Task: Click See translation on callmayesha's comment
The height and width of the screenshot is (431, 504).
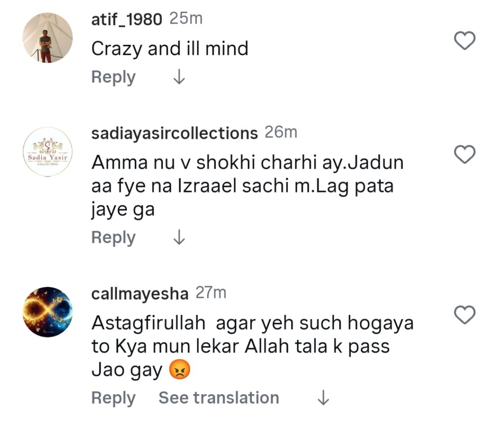Action: coord(219,398)
